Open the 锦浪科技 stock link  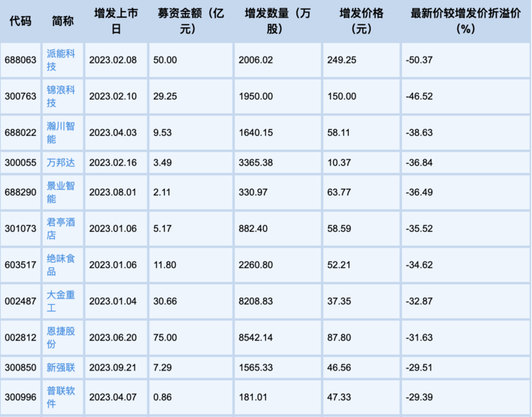(x=61, y=96)
